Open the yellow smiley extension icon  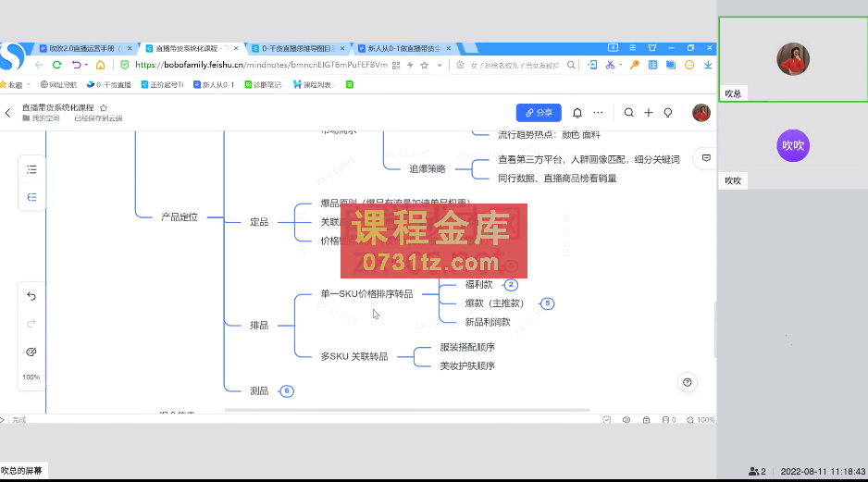pyautogui.click(x=689, y=66)
